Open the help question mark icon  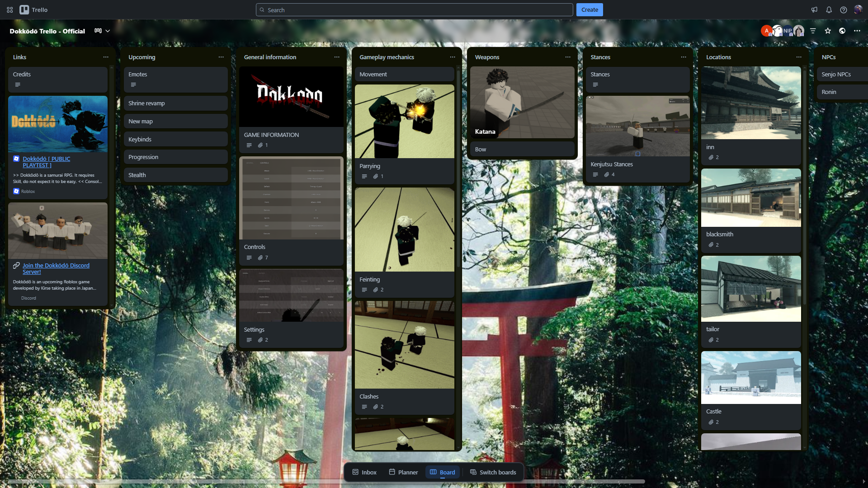(843, 9)
